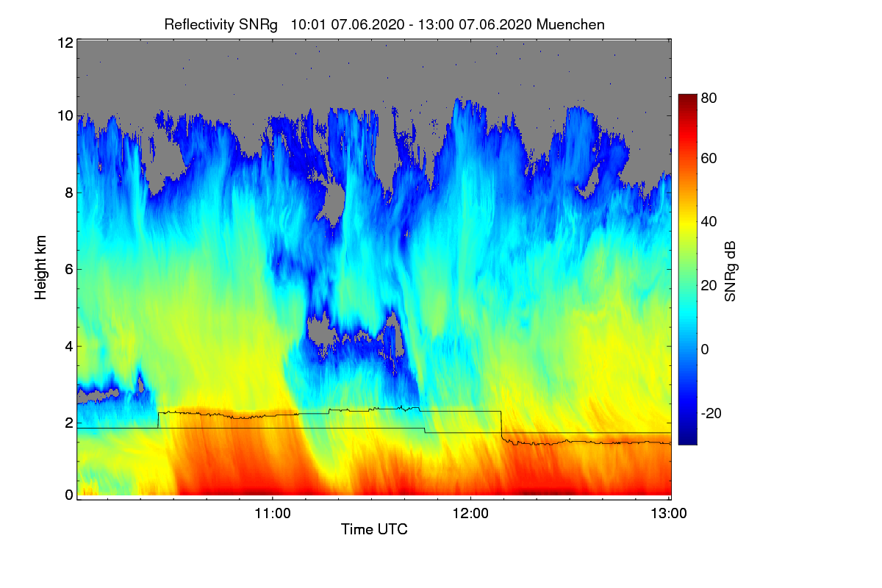Viewport: 882px width, 588px height.
Task: Click the 'Time UTC' axis label
Action: (374, 529)
